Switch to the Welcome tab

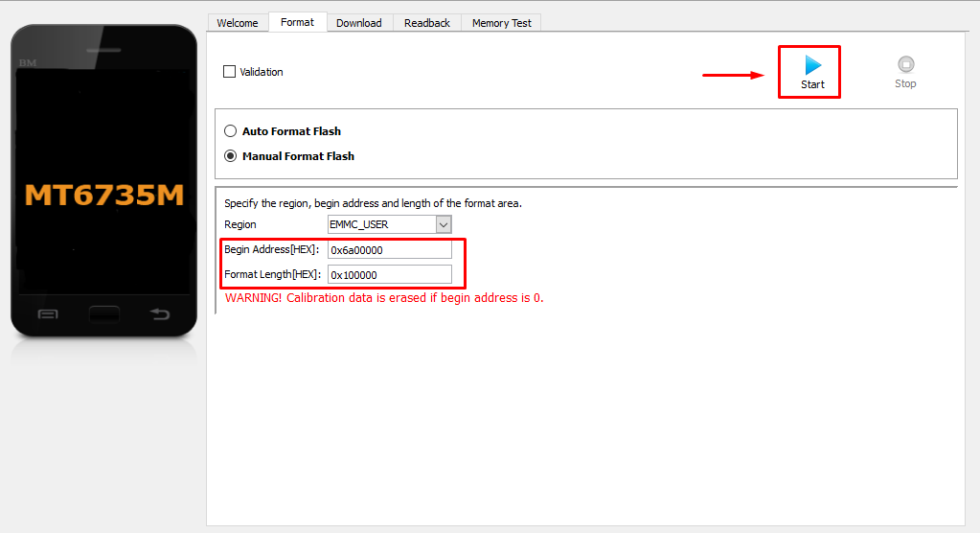[x=238, y=23]
